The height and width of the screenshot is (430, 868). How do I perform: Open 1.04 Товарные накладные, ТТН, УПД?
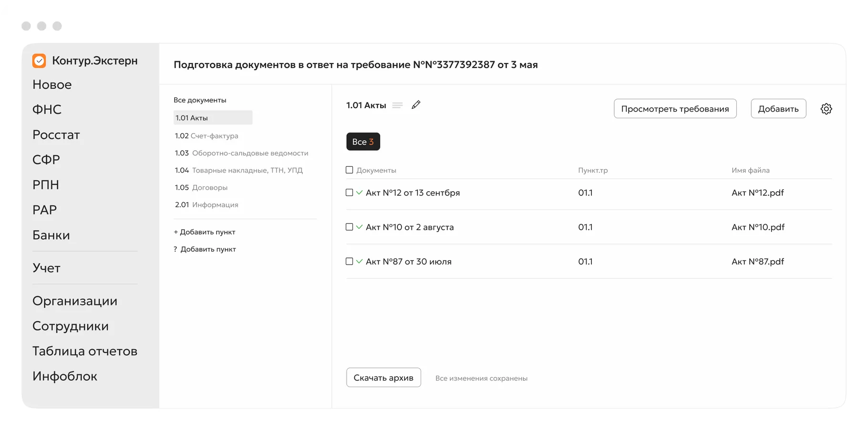pos(238,170)
